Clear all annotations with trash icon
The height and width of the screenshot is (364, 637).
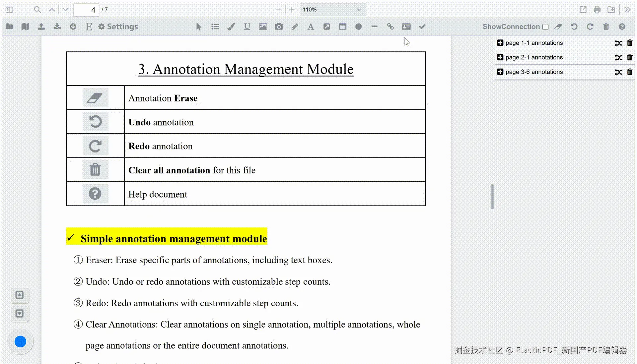(x=606, y=27)
